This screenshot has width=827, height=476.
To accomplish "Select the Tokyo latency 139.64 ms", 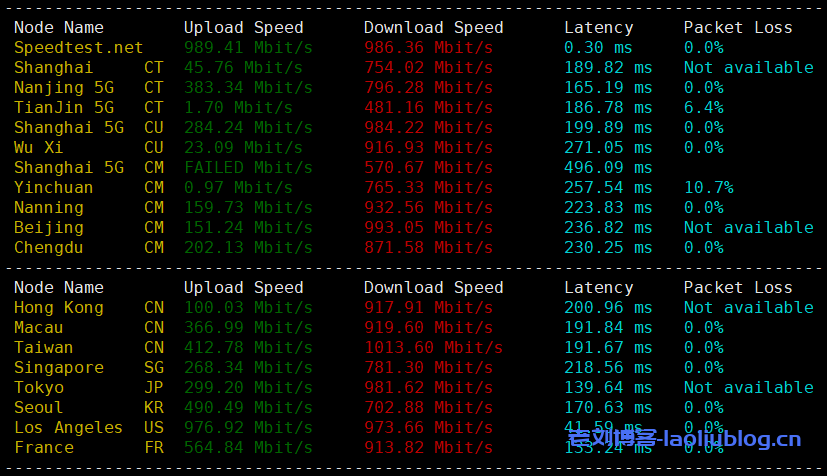I will 608,388.
